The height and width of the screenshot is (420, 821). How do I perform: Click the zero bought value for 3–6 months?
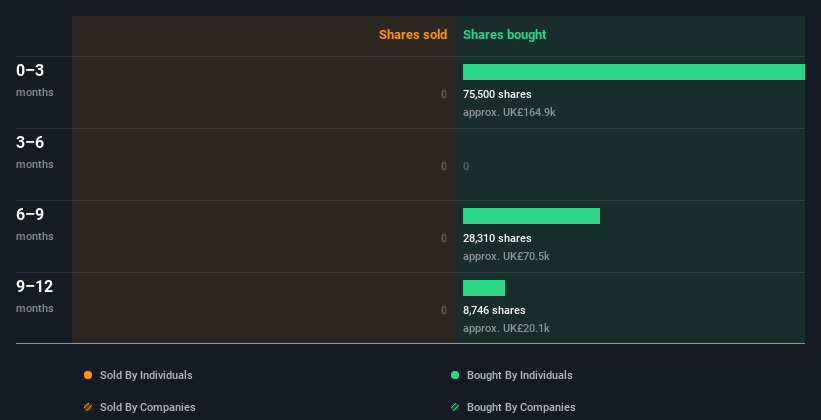click(466, 167)
